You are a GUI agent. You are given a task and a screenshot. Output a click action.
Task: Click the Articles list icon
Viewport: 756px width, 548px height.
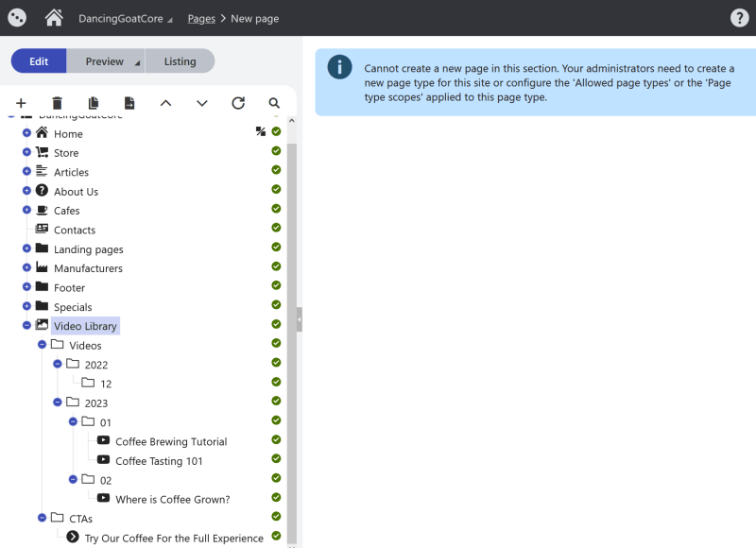(42, 171)
